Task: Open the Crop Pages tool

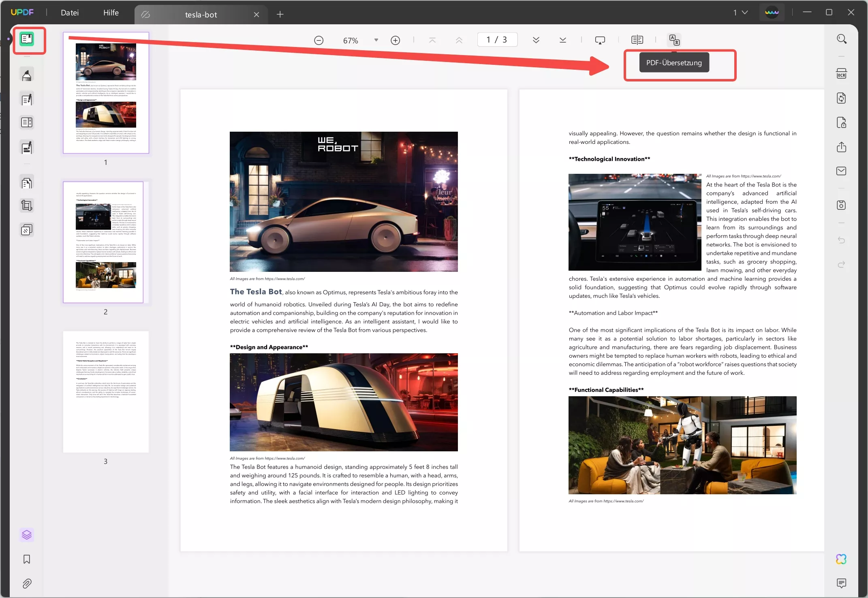Action: click(x=27, y=206)
